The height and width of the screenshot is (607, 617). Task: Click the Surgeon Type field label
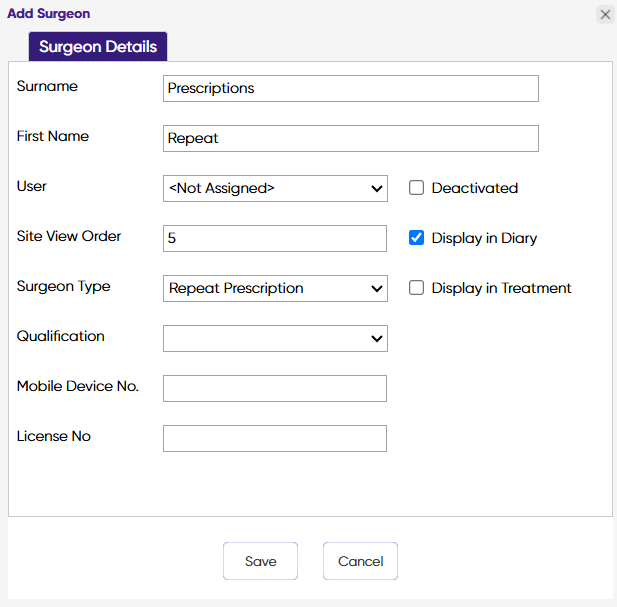[64, 286]
